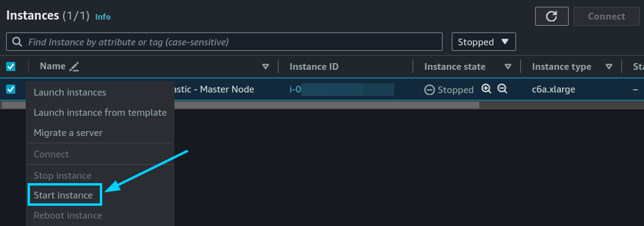The height and width of the screenshot is (226, 644).
Task: Refresh the instances list
Action: click(551, 17)
